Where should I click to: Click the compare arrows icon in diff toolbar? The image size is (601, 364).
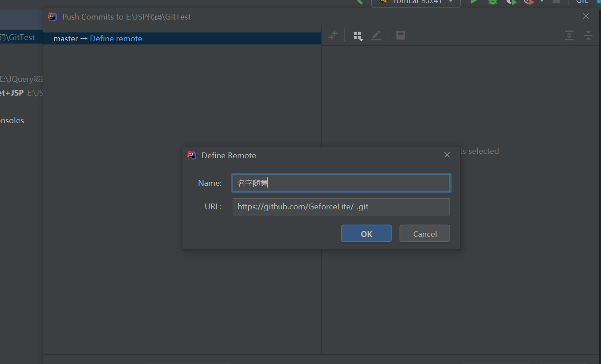point(333,35)
